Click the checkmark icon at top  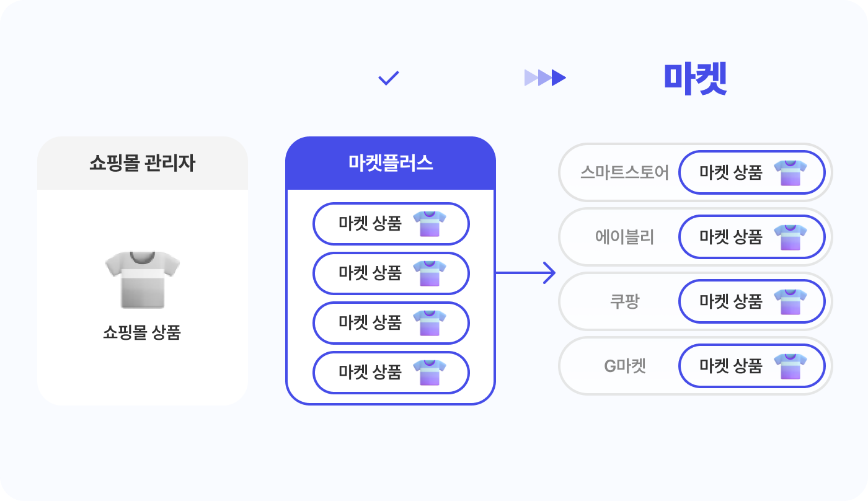(x=389, y=78)
